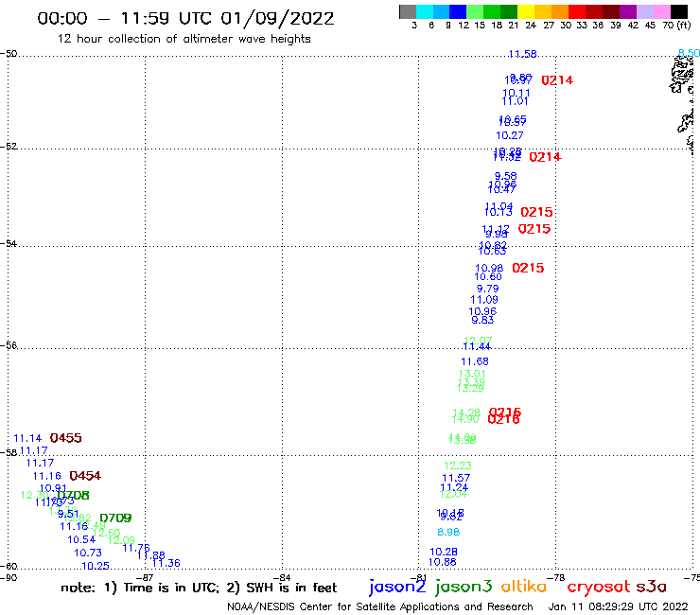Click the jason3 satellite legend label
Viewport: 700px width, 615px height.
464,587
